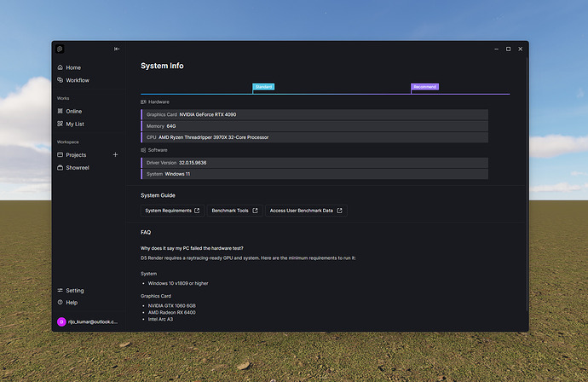
Task: Click the Standard marker on the performance bar
Action: pyautogui.click(x=263, y=87)
